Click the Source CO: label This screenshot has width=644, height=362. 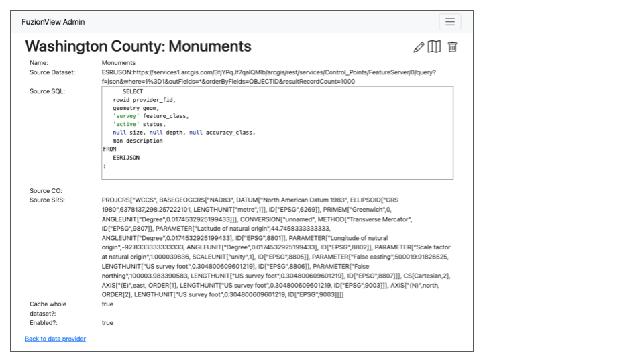pos(46,191)
